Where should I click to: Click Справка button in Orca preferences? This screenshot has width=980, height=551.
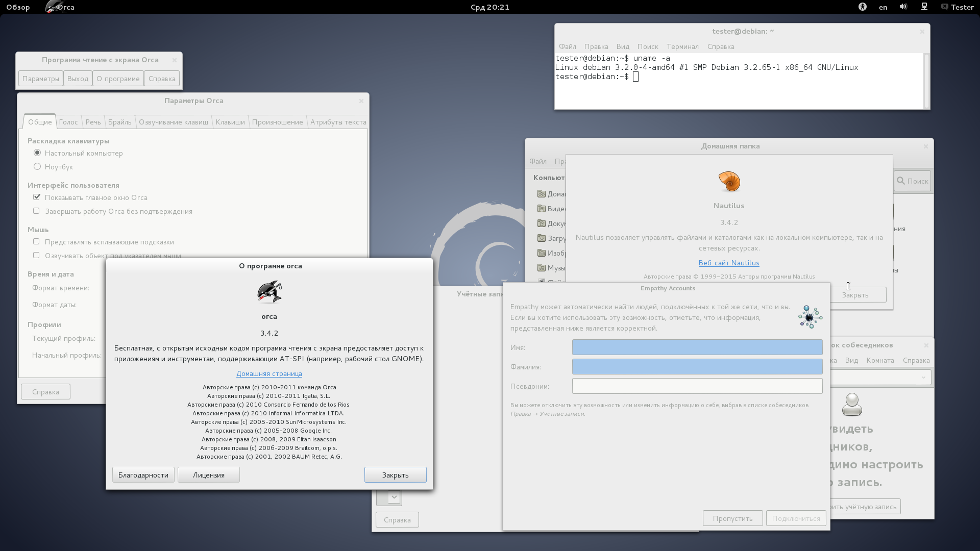pos(45,392)
